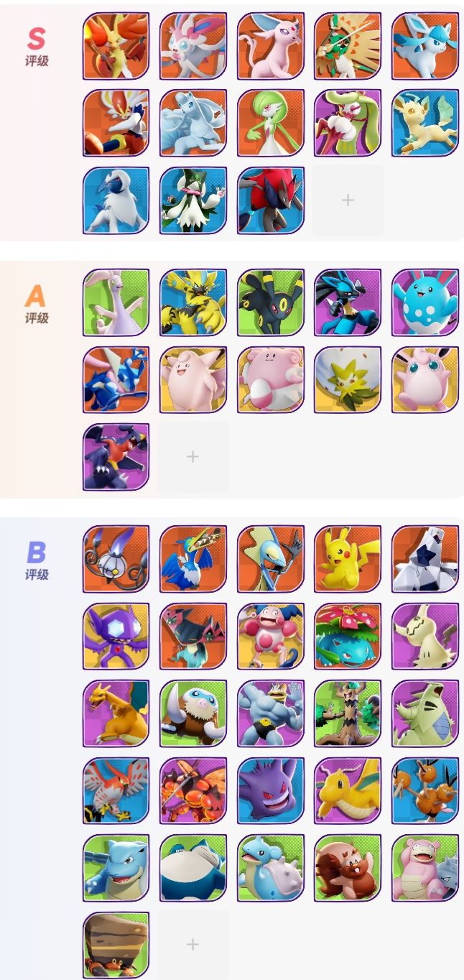This screenshot has height=980, width=464.
Task: Click the Gengar portrait
Action: point(271,790)
